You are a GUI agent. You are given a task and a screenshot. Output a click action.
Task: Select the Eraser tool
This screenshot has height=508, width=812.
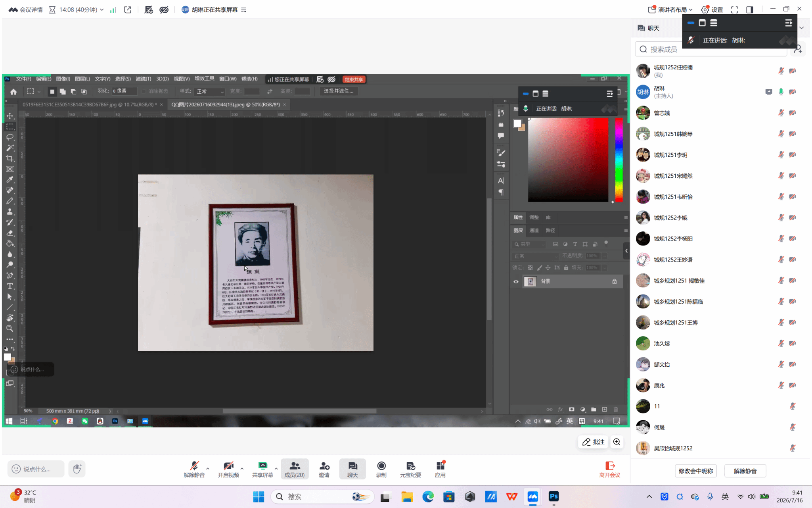tap(10, 233)
